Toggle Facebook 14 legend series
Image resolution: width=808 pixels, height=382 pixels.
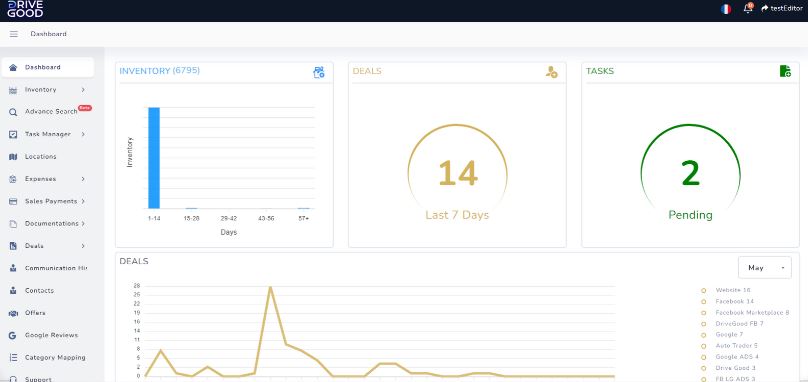pos(728,301)
